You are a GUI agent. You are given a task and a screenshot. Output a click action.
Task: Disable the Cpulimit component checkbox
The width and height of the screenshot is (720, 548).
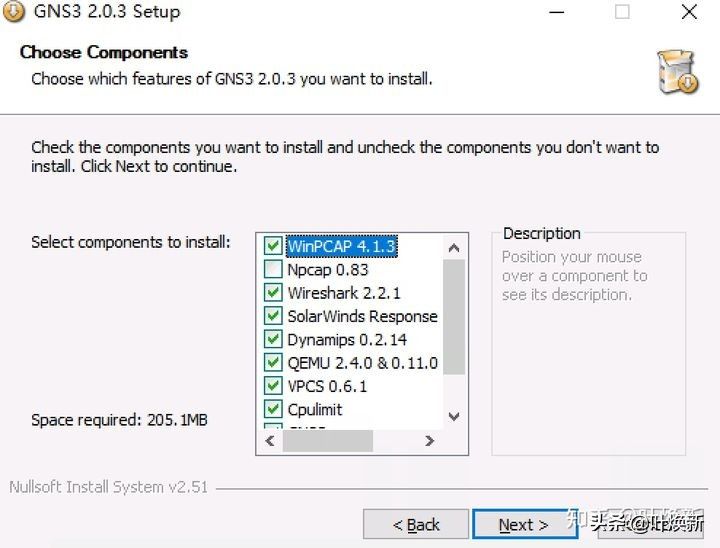pyautogui.click(x=272, y=409)
